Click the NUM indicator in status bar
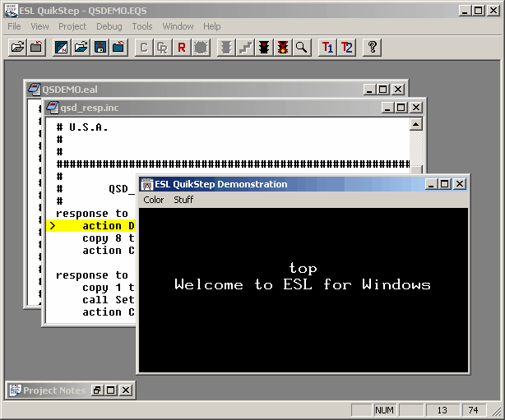Screen dimensions: 505x420 coord(384,410)
